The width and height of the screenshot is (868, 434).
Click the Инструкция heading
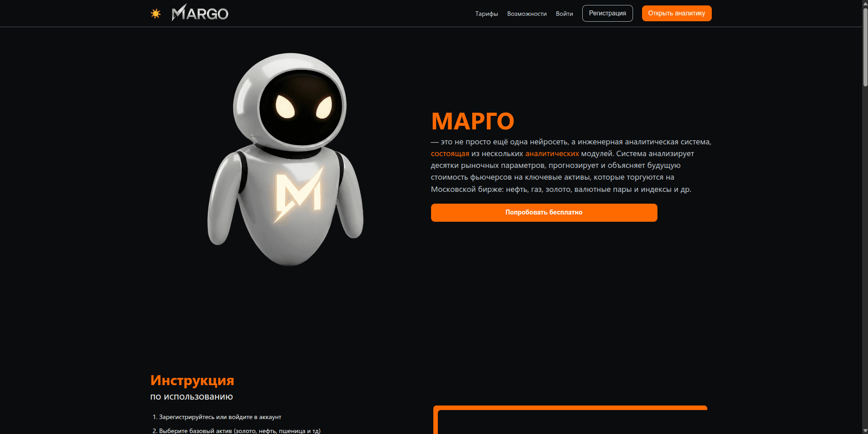pyautogui.click(x=192, y=380)
